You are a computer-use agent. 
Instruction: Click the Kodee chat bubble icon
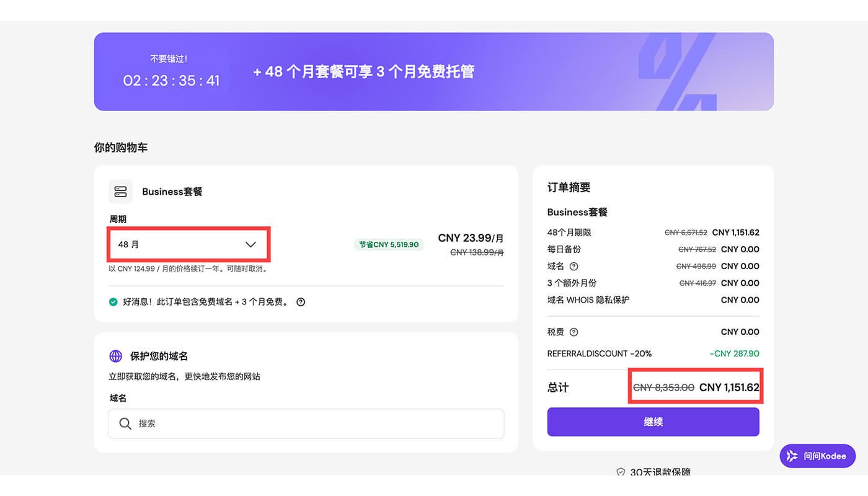point(792,456)
